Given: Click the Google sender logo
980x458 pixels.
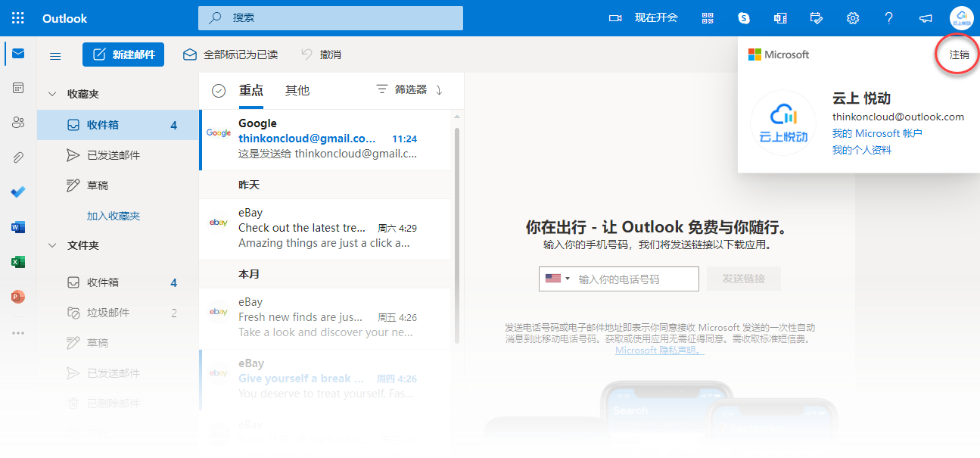Looking at the screenshot, I should (x=219, y=133).
